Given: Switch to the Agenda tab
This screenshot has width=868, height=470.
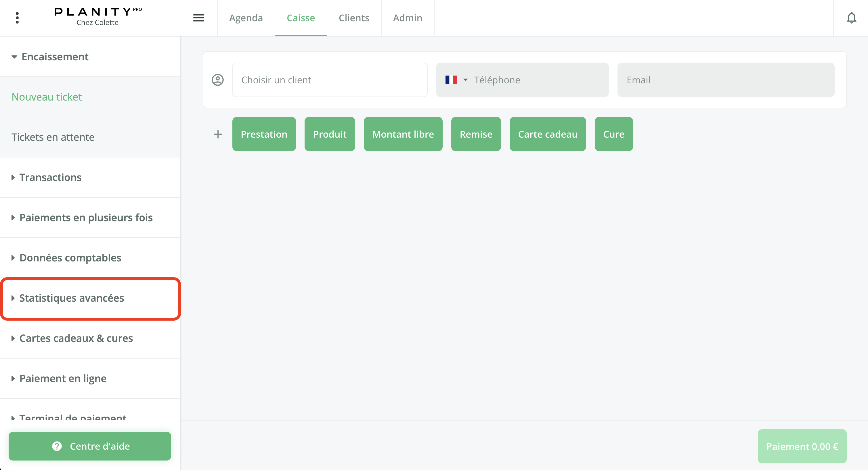Looking at the screenshot, I should point(246,18).
